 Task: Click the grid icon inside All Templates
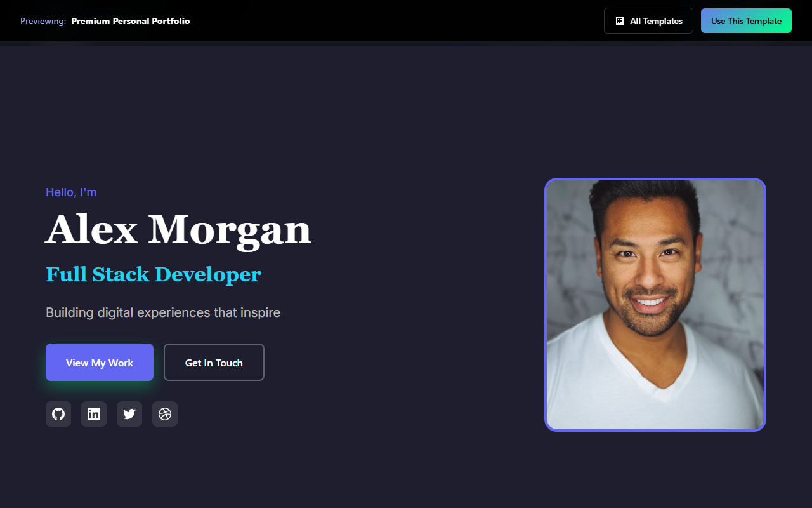619,20
